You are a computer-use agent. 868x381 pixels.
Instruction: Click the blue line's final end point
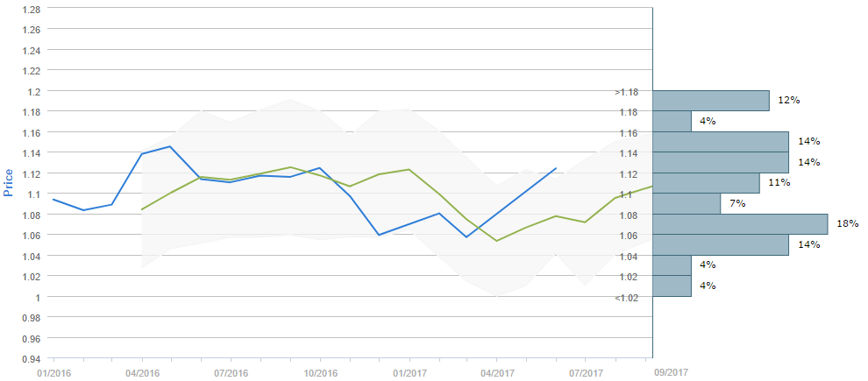[x=556, y=168]
